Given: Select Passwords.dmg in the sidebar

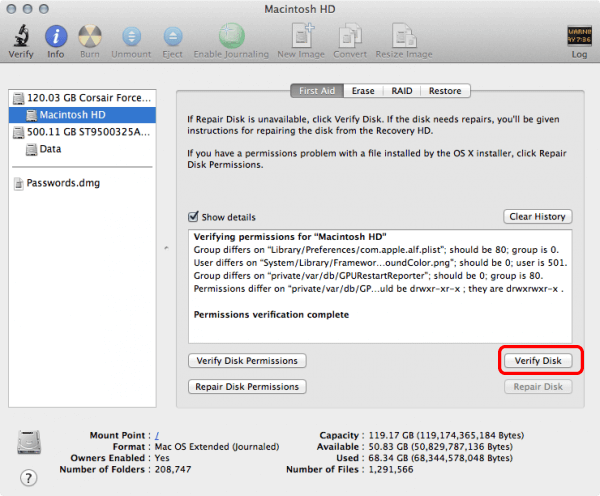Looking at the screenshot, I should pos(63,183).
